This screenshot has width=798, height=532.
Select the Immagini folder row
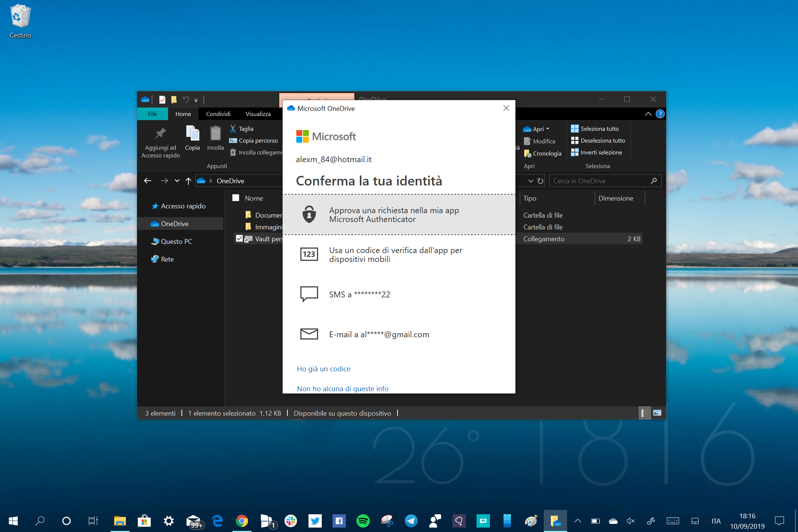click(264, 227)
